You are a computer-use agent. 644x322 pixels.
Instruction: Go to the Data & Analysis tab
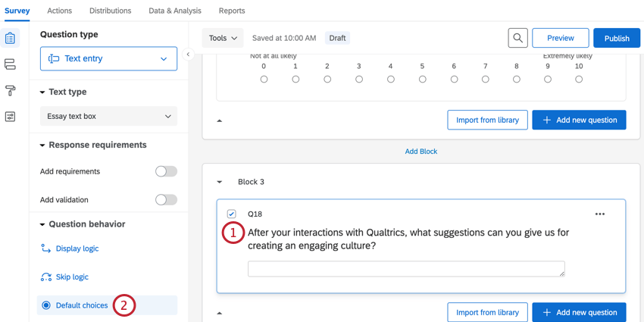175,11
